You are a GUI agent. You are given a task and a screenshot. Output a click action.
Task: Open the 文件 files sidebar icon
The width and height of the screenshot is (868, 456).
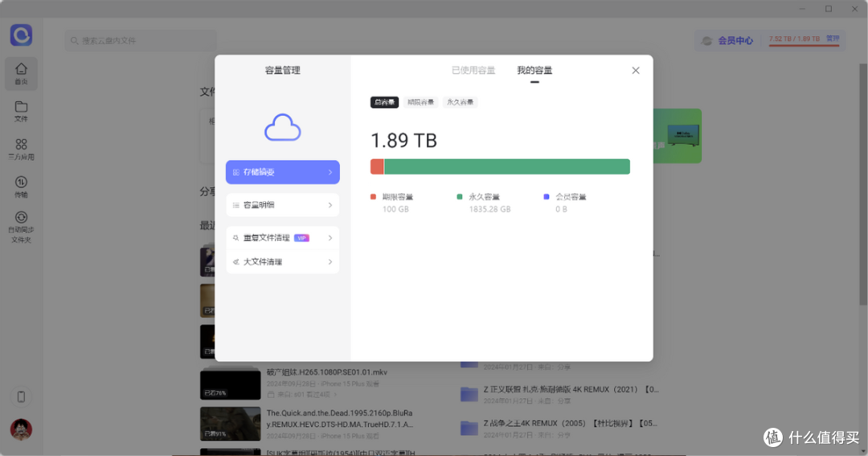click(x=21, y=111)
